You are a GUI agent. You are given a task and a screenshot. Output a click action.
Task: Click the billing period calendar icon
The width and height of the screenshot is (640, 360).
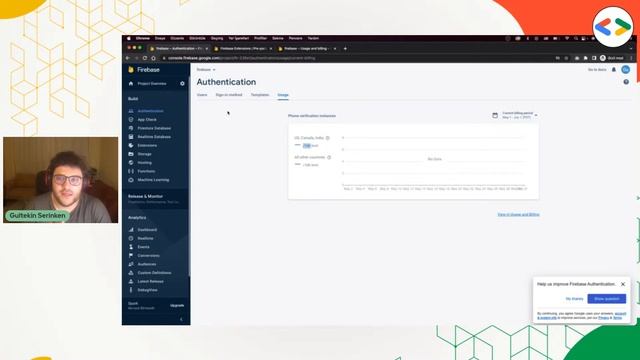click(x=495, y=116)
